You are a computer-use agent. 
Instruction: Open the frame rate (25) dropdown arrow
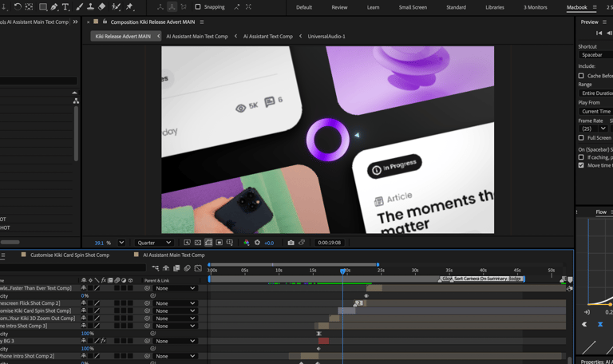(603, 129)
